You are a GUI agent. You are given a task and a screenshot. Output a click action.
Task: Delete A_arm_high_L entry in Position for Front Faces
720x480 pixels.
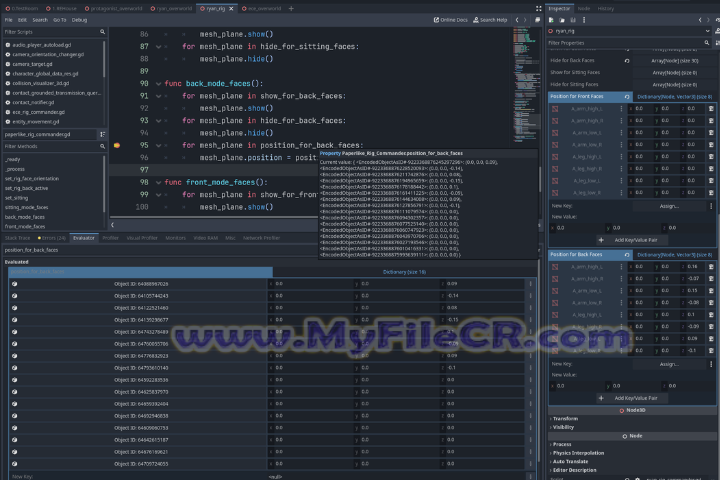pos(711,109)
